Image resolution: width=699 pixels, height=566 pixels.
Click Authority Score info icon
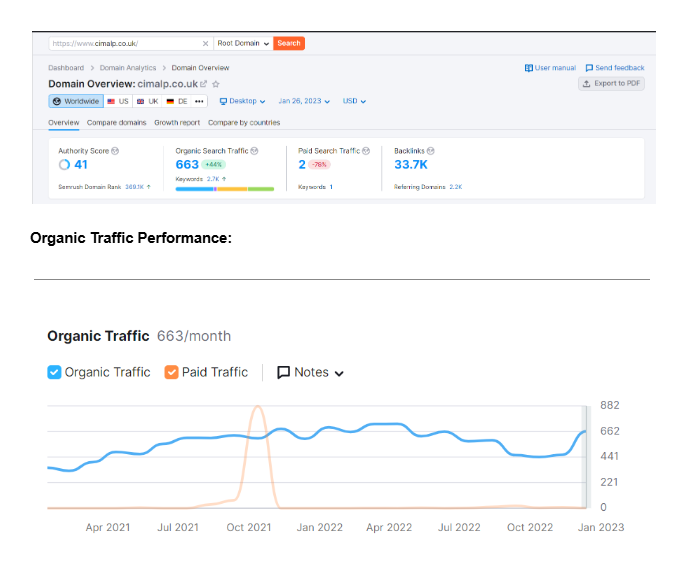[115, 151]
